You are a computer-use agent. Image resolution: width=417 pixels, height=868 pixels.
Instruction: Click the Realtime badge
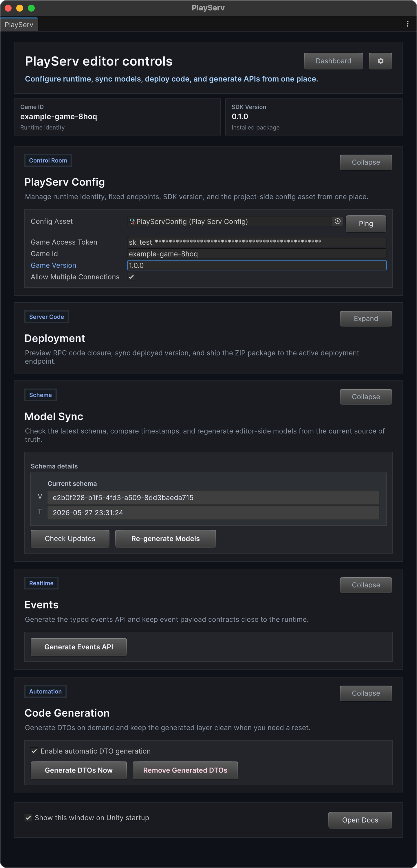click(41, 583)
